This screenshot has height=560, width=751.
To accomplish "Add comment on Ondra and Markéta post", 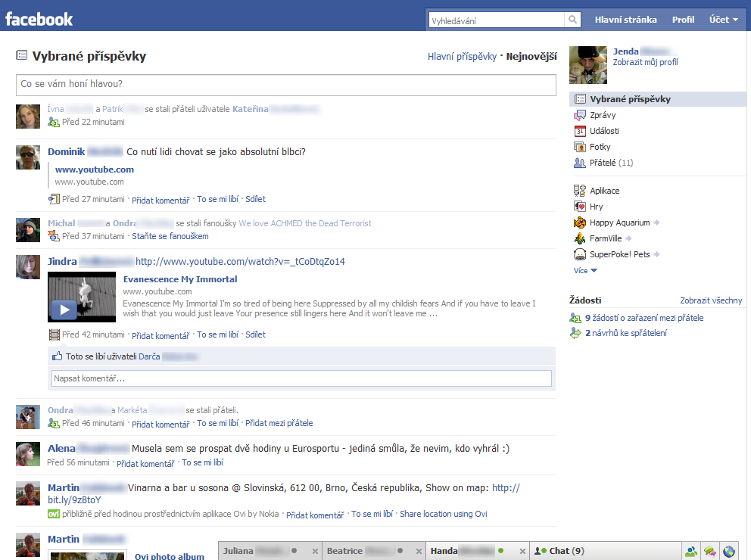I will click(x=160, y=424).
